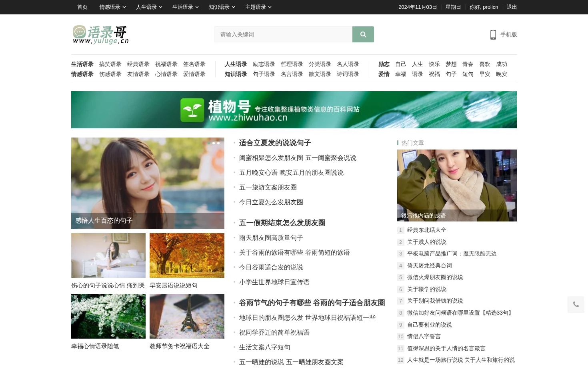Click the 语录哥 site logo
This screenshot has width=588, height=369.
(x=101, y=35)
